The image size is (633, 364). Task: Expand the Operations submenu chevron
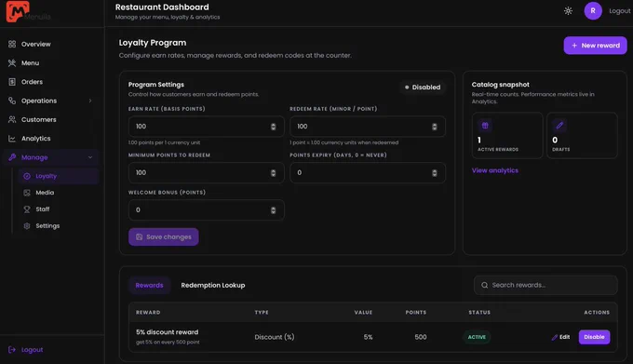[90, 101]
